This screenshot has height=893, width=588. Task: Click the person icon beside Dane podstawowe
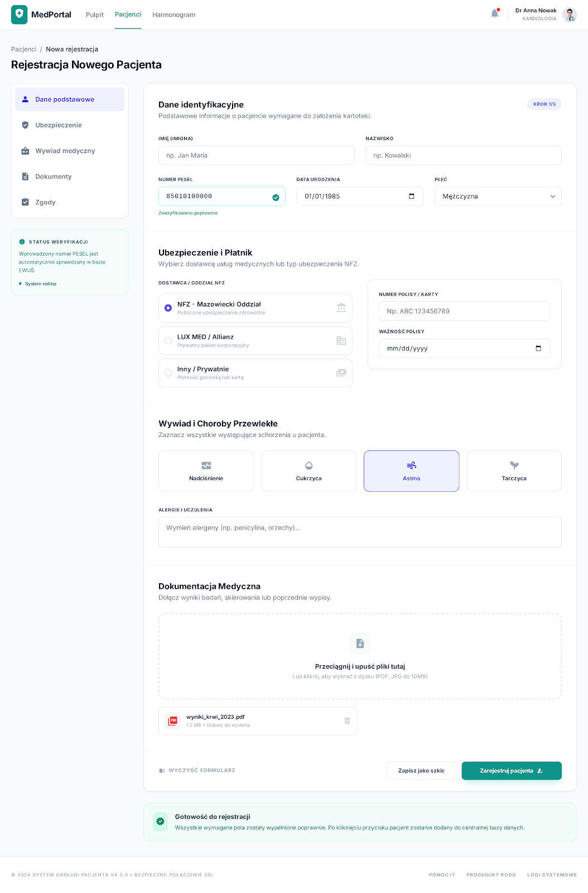point(25,99)
